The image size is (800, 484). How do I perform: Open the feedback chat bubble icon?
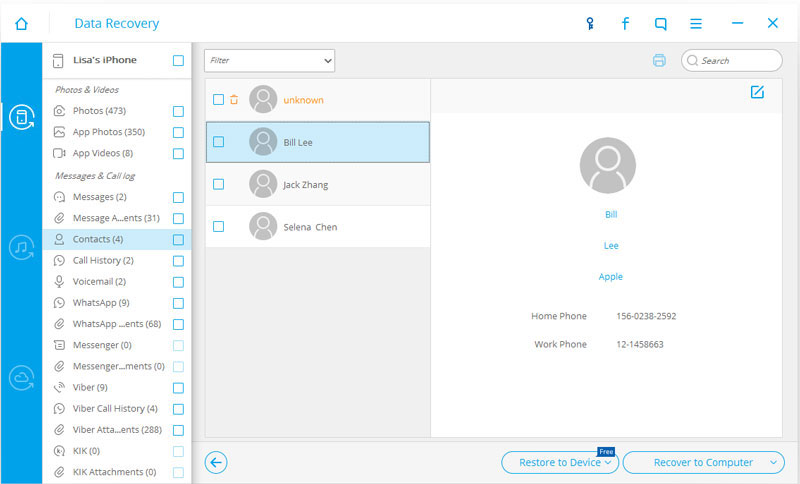coord(661,23)
